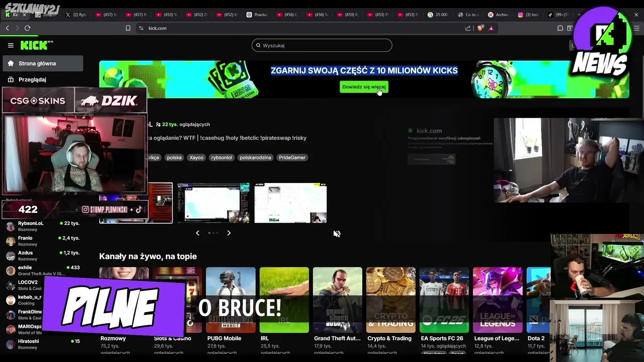Screen dimensions: 644x362
Task: Open the hamburger menu beside the Kick logo
Action: tap(11, 45)
